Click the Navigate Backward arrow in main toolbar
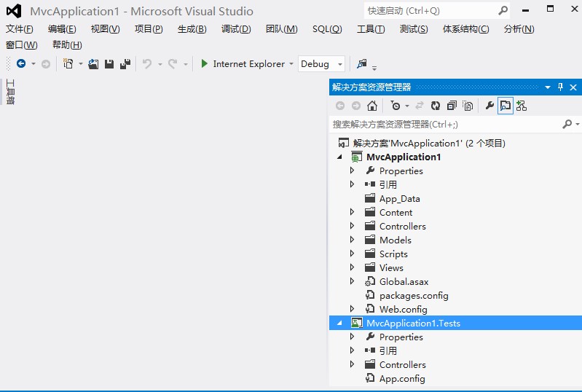The height and width of the screenshot is (392, 582). [21, 64]
